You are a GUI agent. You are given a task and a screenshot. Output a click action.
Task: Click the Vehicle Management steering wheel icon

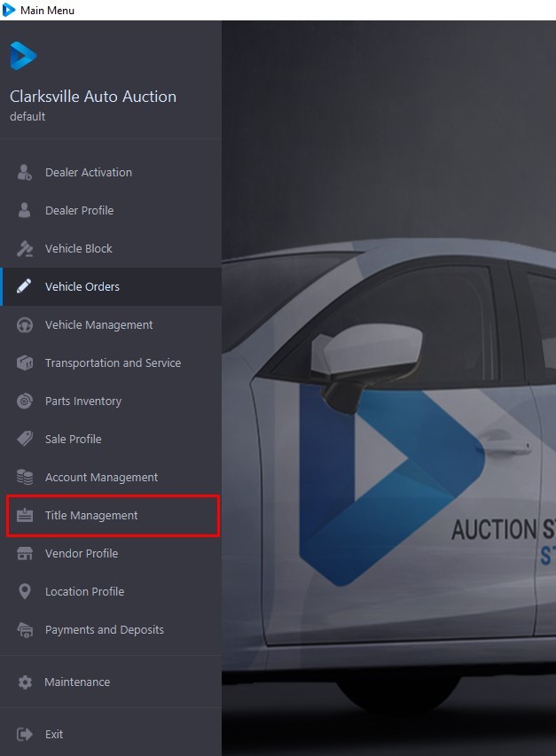tap(25, 325)
